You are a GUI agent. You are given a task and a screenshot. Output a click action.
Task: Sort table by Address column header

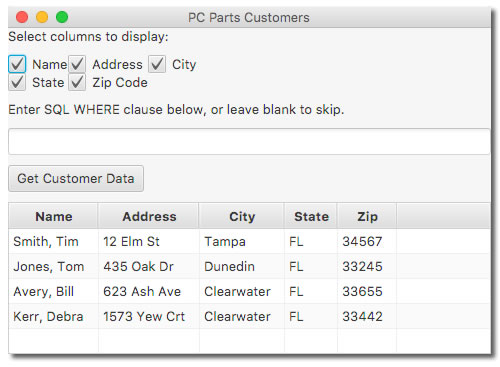149,216
